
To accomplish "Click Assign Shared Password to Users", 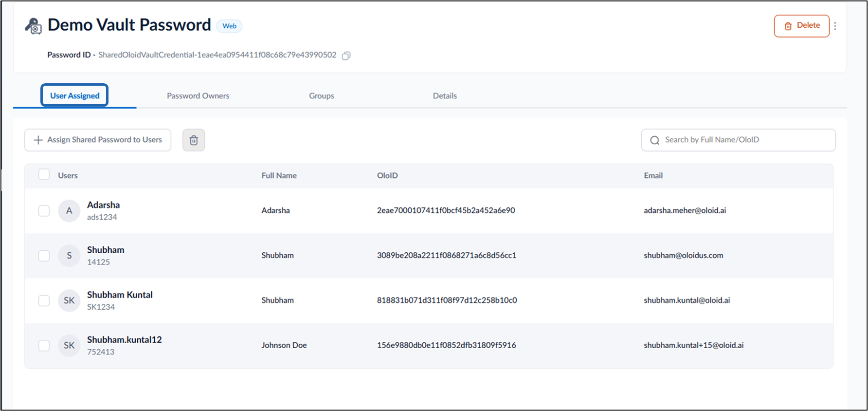I will tap(98, 140).
